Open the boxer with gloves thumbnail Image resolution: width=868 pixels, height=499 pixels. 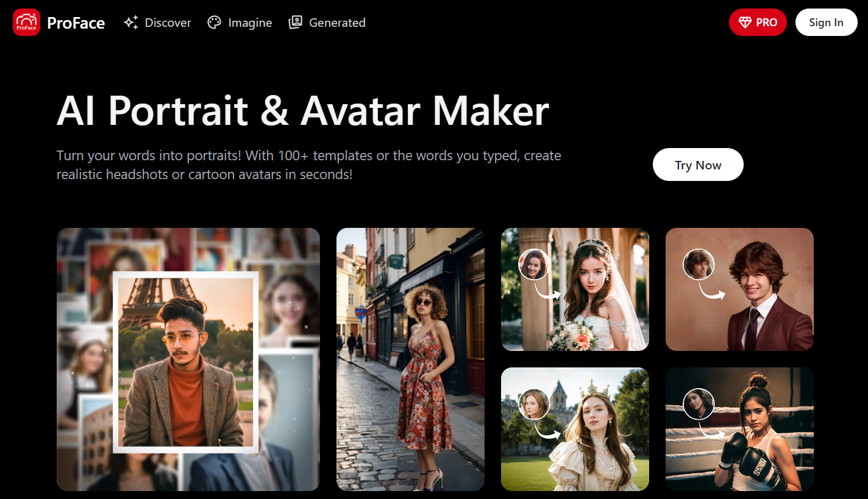point(739,429)
